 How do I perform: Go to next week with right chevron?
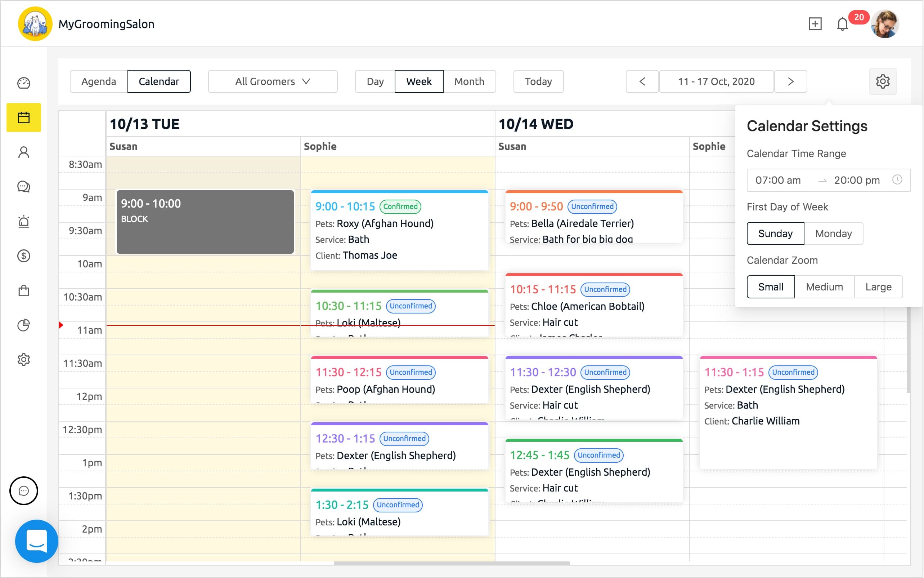point(790,81)
